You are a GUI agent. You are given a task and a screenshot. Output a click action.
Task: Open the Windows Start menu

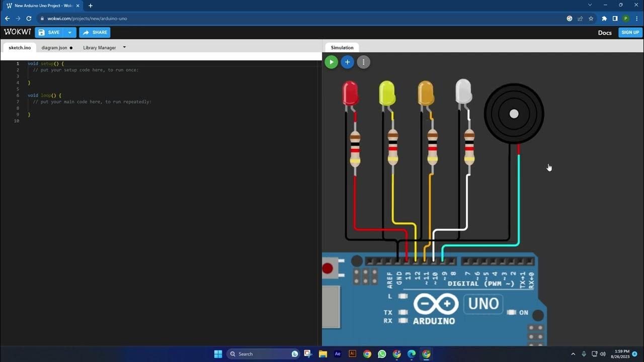[x=218, y=354]
